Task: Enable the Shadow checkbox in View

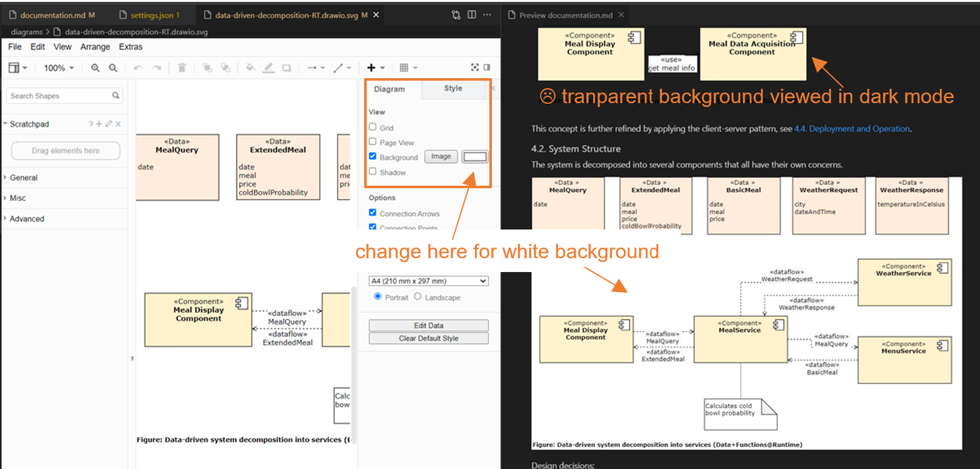Action: click(x=373, y=172)
